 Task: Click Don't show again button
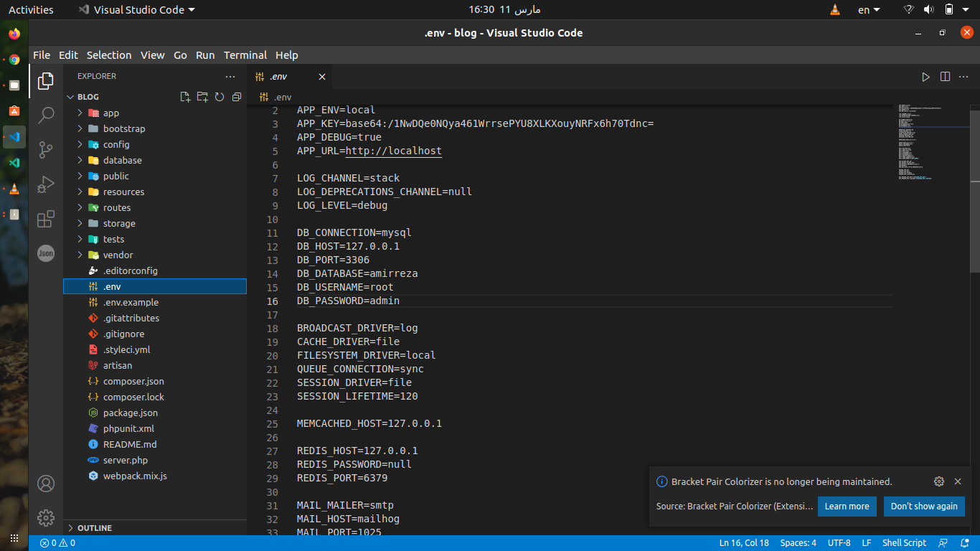pyautogui.click(x=924, y=507)
